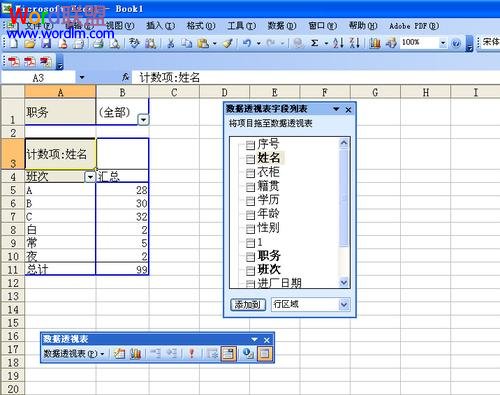This screenshot has width=500, height=395.
Task: Click the Hide Detail icon in PivotTable toolbar
Action: tap(155, 354)
